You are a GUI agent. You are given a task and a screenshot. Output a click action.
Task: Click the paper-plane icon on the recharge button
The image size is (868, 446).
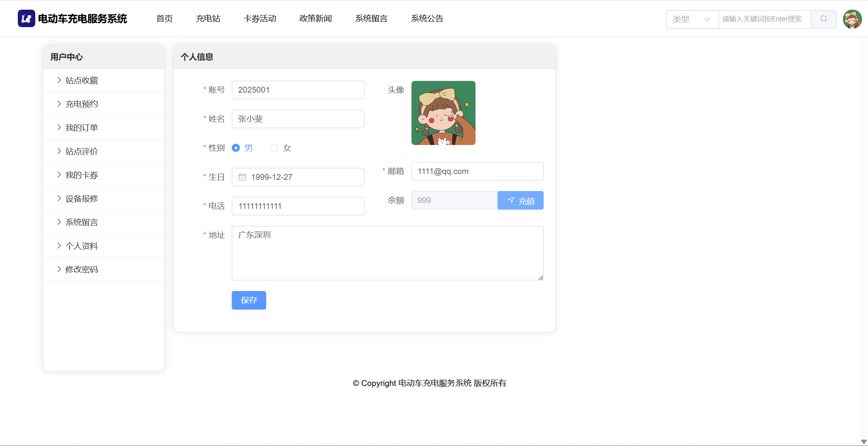[511, 200]
